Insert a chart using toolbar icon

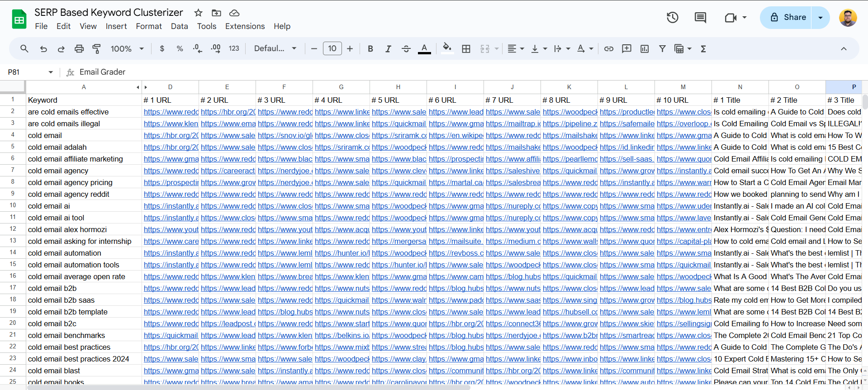(645, 49)
